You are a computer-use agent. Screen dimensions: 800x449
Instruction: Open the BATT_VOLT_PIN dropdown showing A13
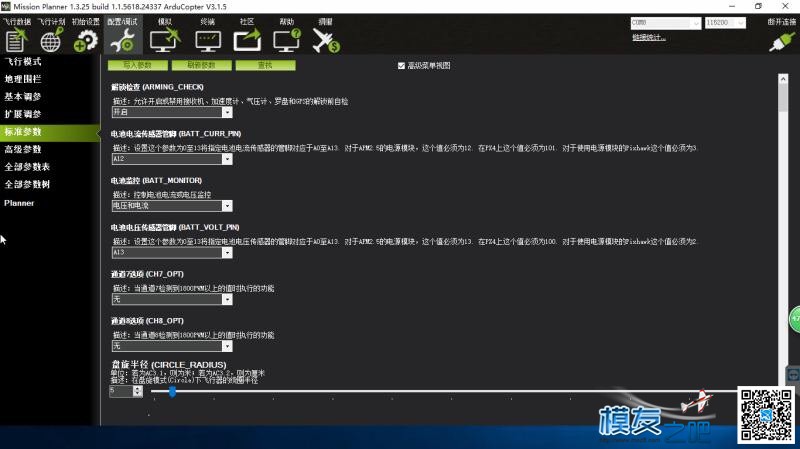tap(172, 253)
